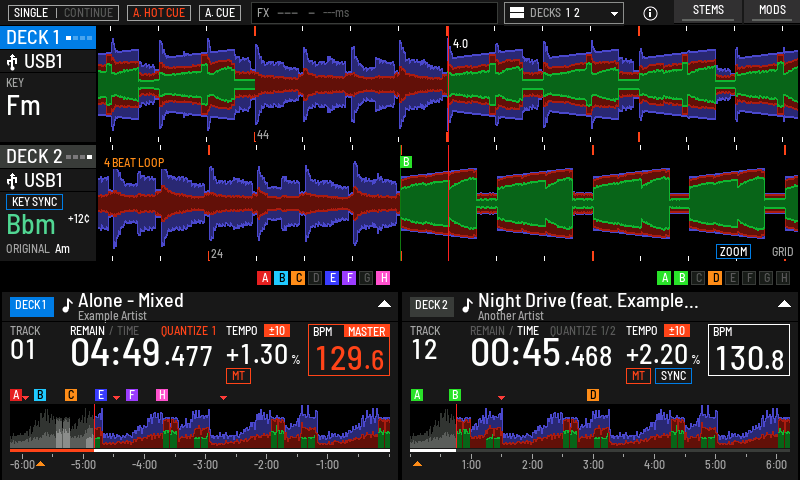
Task: Toggle Deck 1 QUANTIZE 1 setting
Action: coord(188,331)
